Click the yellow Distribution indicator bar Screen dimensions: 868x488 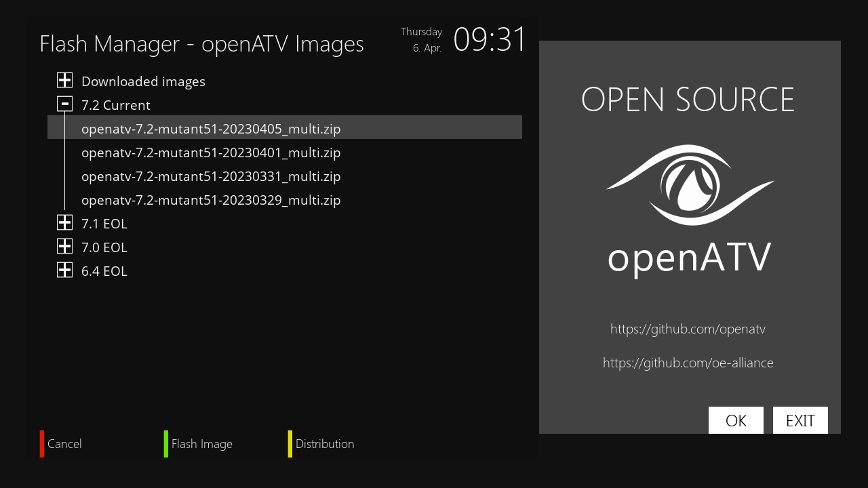290,444
